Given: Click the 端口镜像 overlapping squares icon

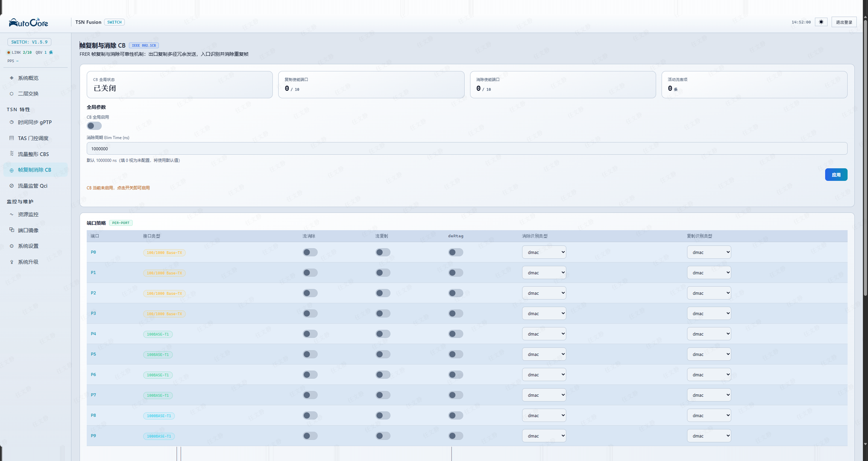Looking at the screenshot, I should [x=12, y=230].
